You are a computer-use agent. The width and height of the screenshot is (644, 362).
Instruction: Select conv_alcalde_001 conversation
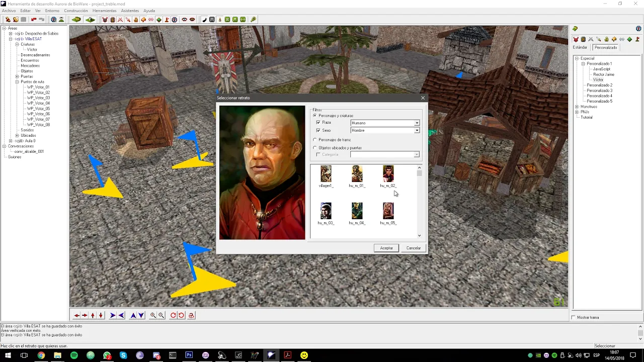click(x=29, y=151)
